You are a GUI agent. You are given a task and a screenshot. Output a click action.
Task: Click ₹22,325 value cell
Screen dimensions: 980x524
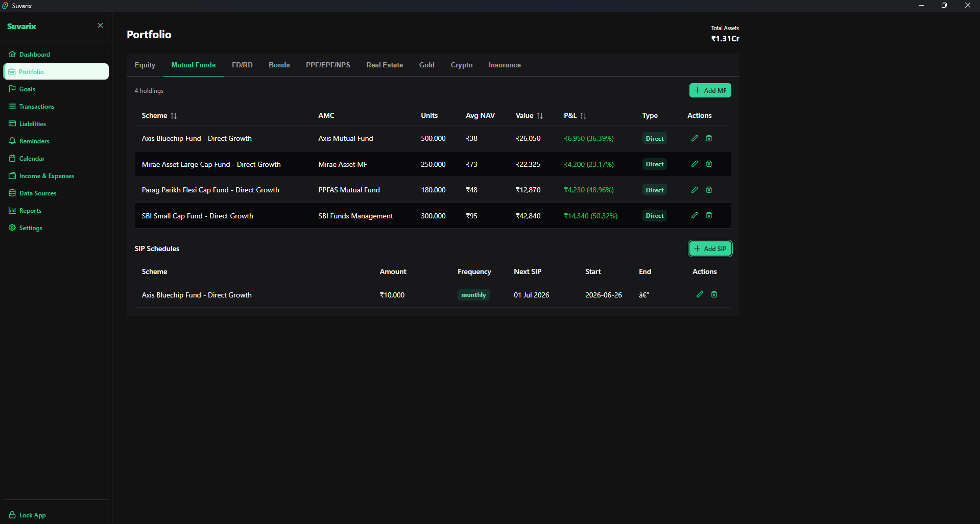click(x=528, y=164)
